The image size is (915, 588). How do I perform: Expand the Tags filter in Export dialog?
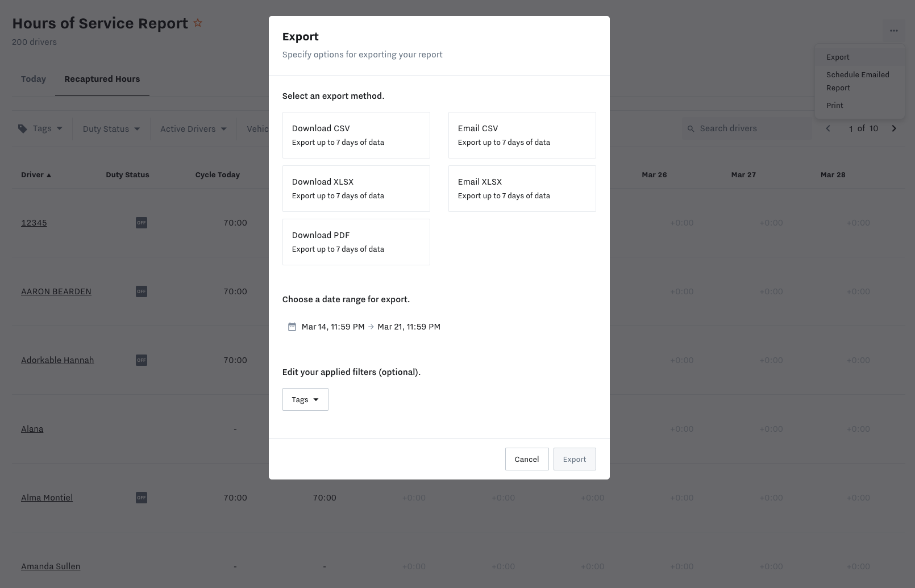[x=305, y=399]
